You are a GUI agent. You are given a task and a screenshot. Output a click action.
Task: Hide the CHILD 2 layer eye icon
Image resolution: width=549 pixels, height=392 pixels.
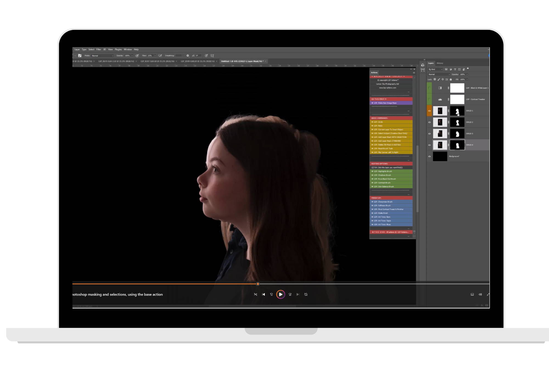tap(430, 122)
